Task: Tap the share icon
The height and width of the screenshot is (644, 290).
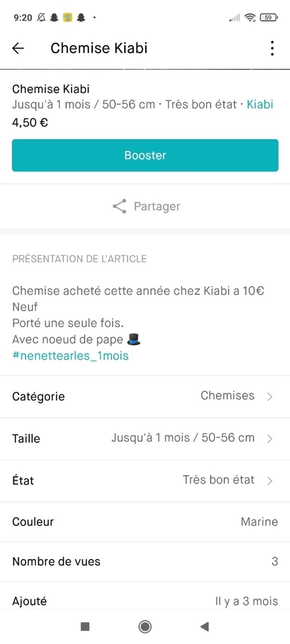Action: pyautogui.click(x=119, y=206)
